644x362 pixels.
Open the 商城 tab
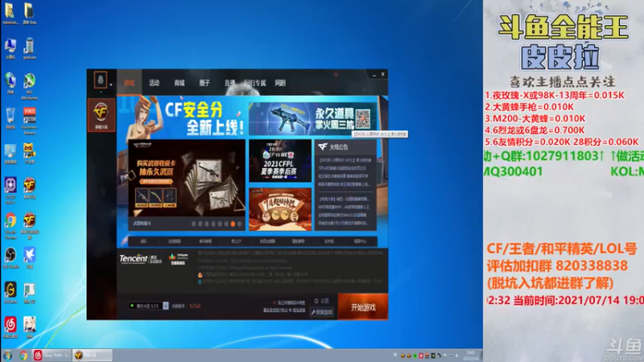coord(180,83)
